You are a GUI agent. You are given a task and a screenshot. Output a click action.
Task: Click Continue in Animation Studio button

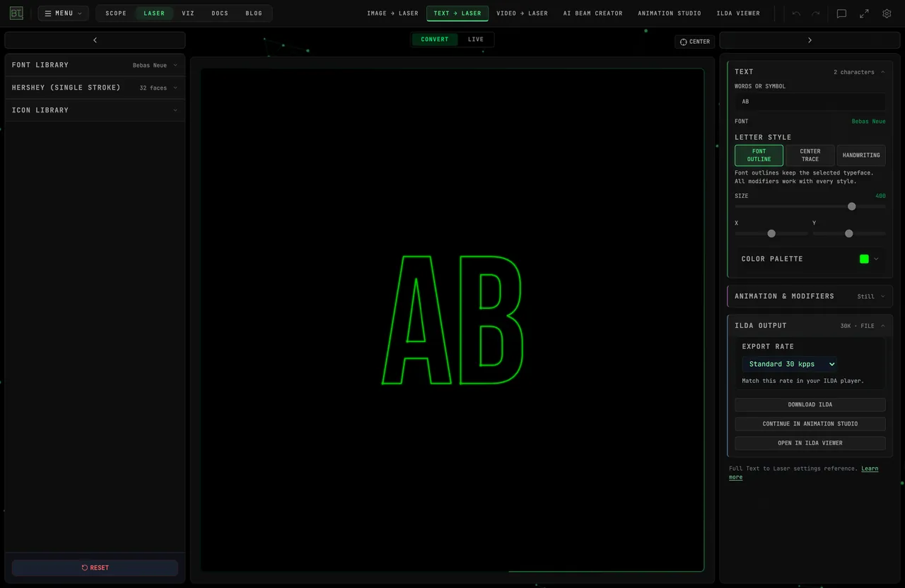(x=810, y=424)
